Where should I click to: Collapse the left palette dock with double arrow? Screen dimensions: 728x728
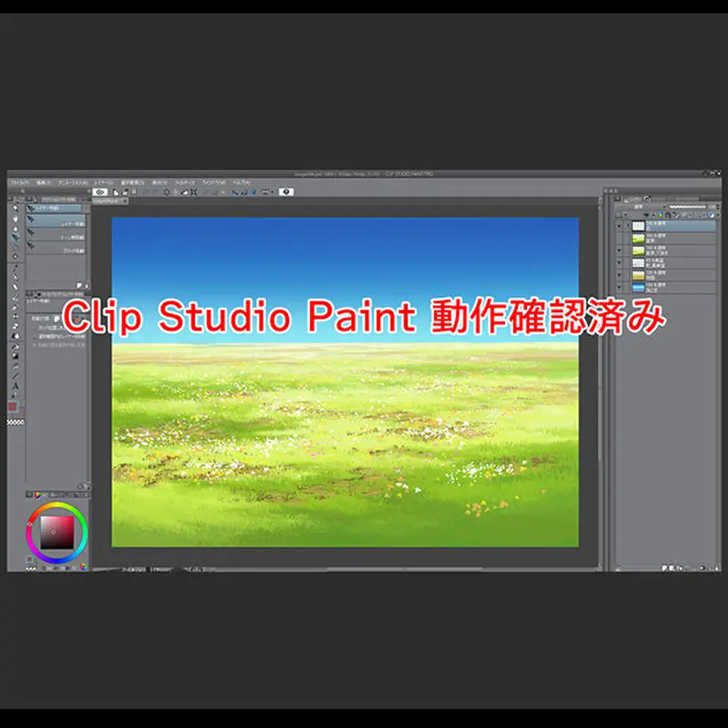pos(22,191)
